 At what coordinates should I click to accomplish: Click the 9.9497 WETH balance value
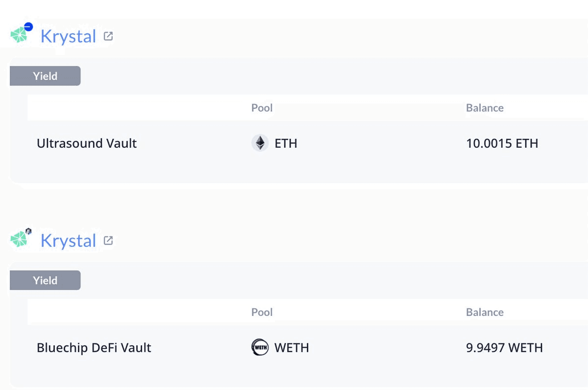coord(504,348)
